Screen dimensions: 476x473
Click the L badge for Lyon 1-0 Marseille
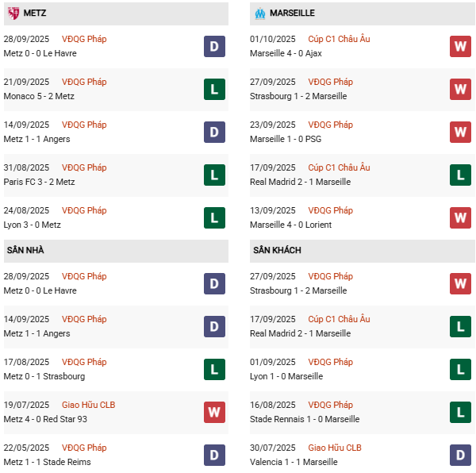click(460, 369)
